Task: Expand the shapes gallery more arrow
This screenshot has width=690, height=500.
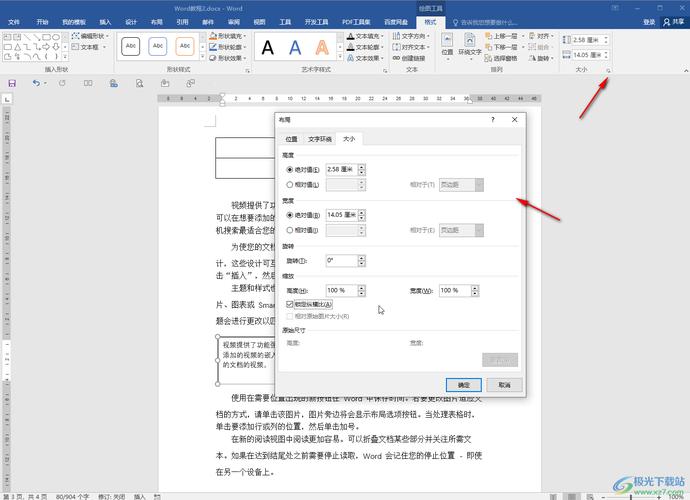Action: coord(65,57)
